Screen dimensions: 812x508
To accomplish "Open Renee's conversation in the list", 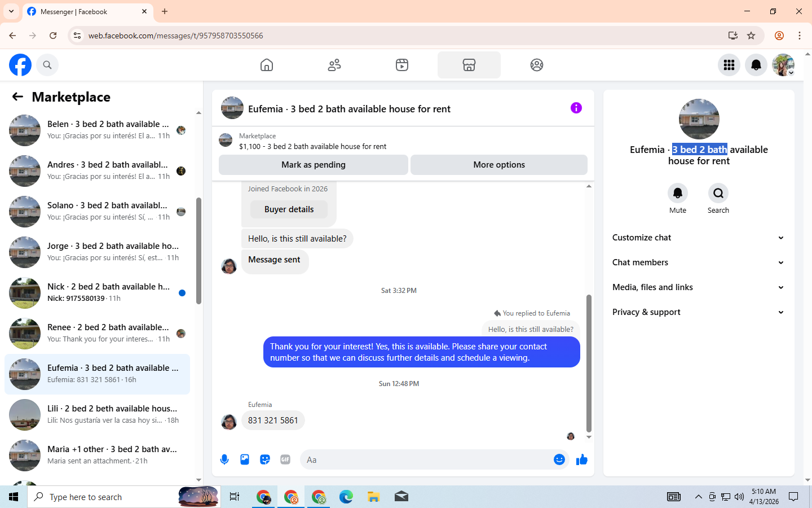I will click(x=97, y=334).
